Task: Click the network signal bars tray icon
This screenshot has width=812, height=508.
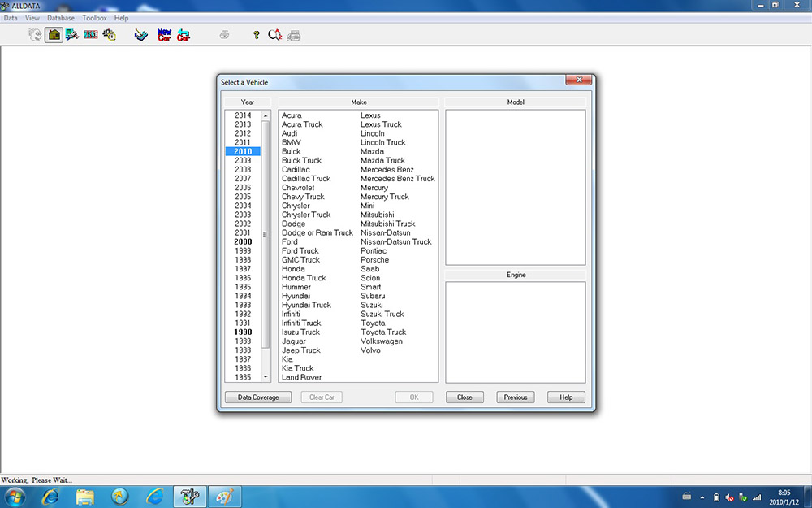Action: coord(757,497)
